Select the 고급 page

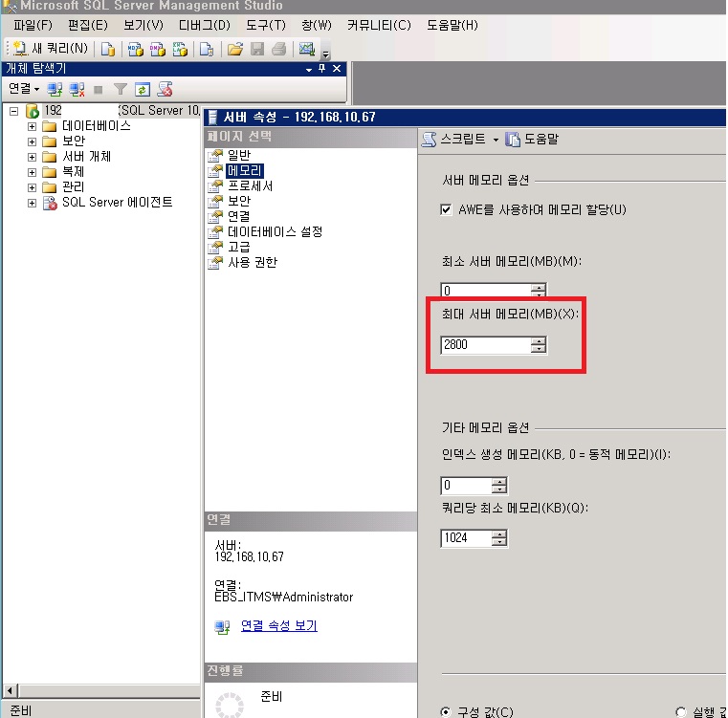pos(238,247)
